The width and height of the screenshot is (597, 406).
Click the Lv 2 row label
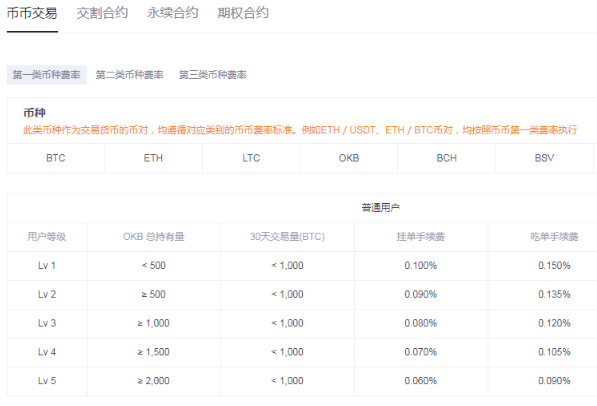47,294
